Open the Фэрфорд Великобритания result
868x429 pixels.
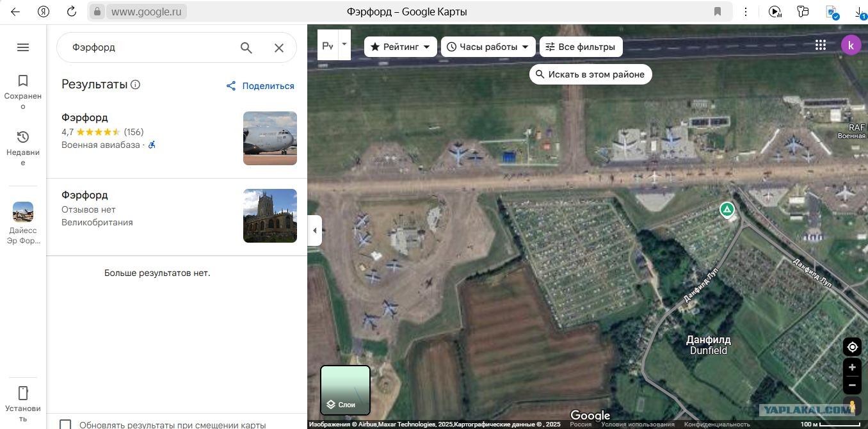(x=177, y=216)
